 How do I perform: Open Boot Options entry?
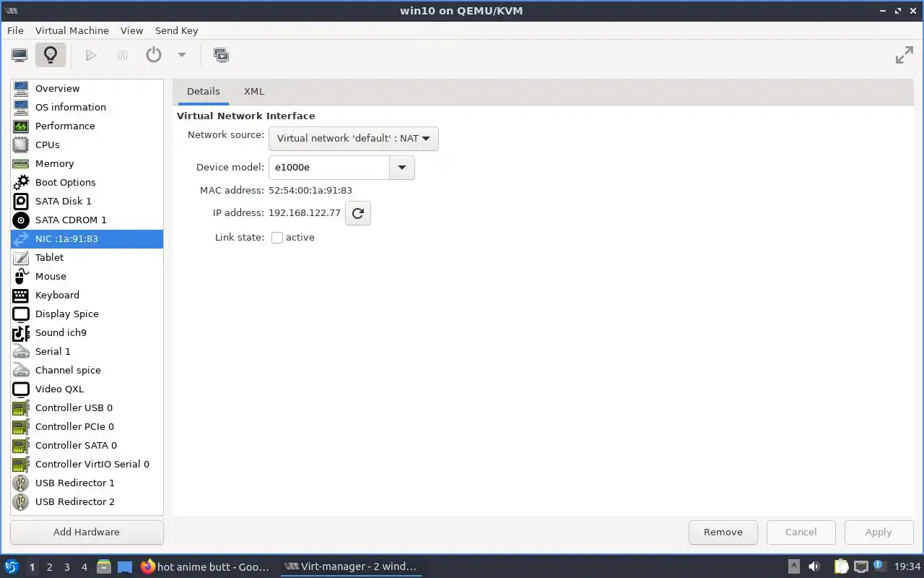point(87,182)
